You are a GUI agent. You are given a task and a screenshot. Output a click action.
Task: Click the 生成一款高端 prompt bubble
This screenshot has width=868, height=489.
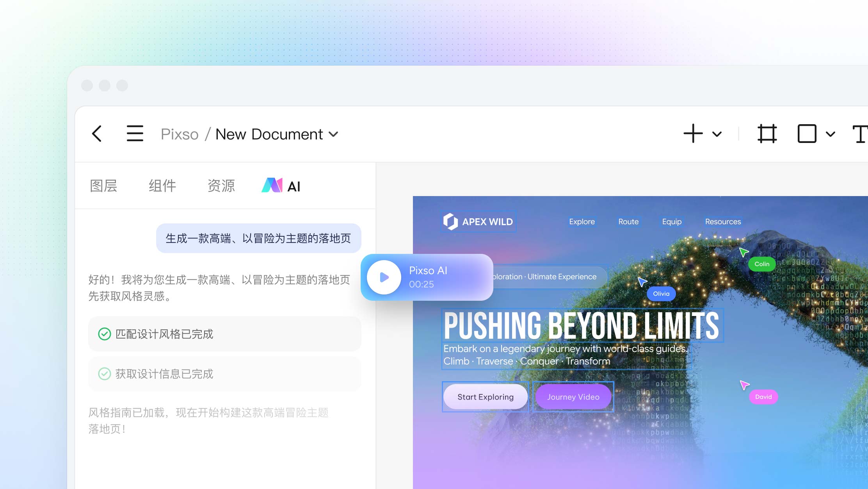259,238
